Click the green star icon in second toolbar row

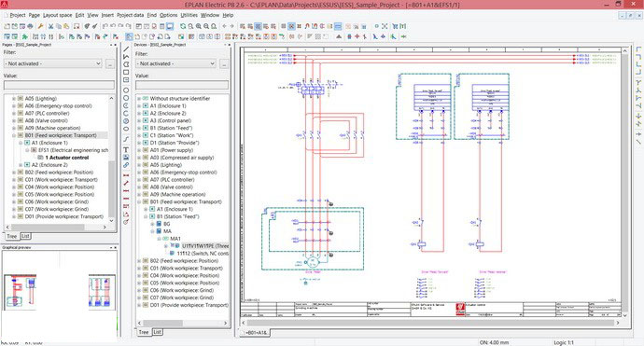coord(24,36)
